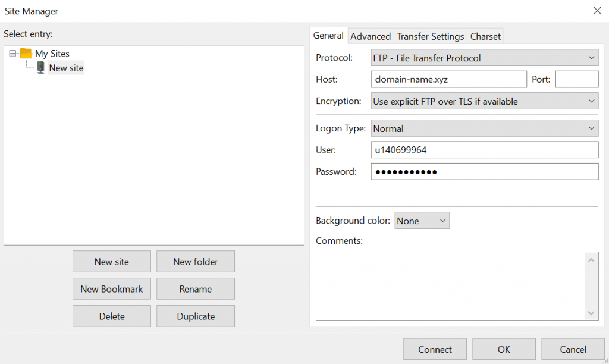Image resolution: width=609 pixels, height=364 pixels.
Task: Collapse the My Sites tree node
Action: tap(12, 54)
